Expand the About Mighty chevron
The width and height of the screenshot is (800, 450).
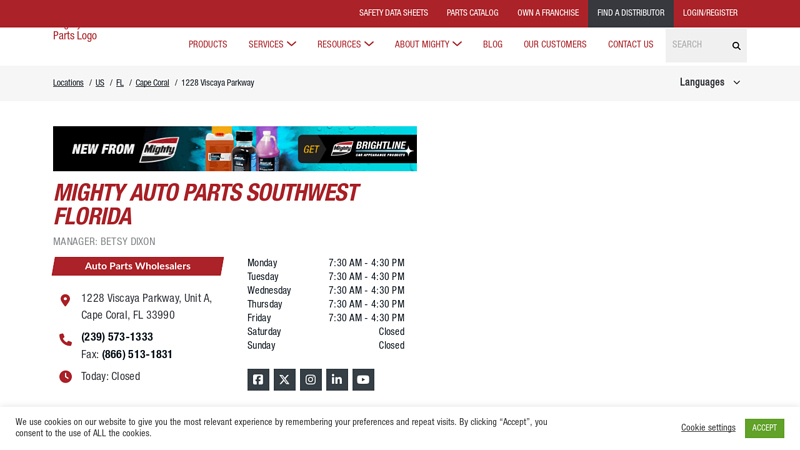point(457,44)
